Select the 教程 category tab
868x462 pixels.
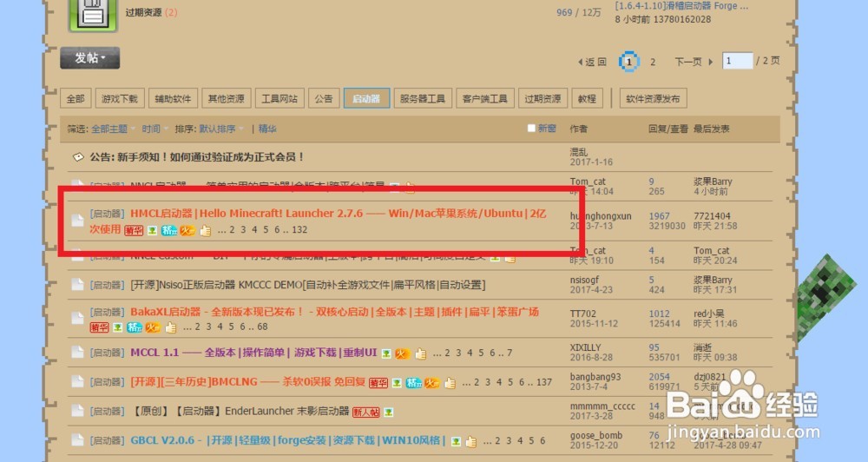click(x=588, y=99)
